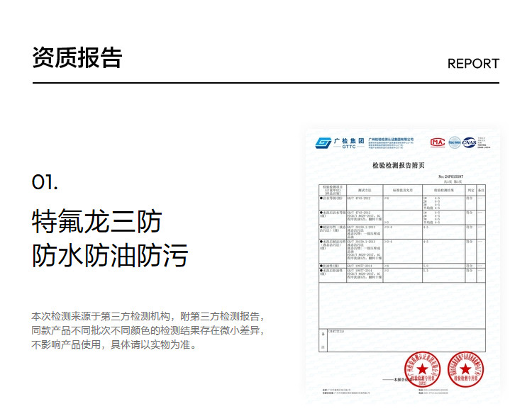Click the gray disclaimer paragraph text

[149, 331]
